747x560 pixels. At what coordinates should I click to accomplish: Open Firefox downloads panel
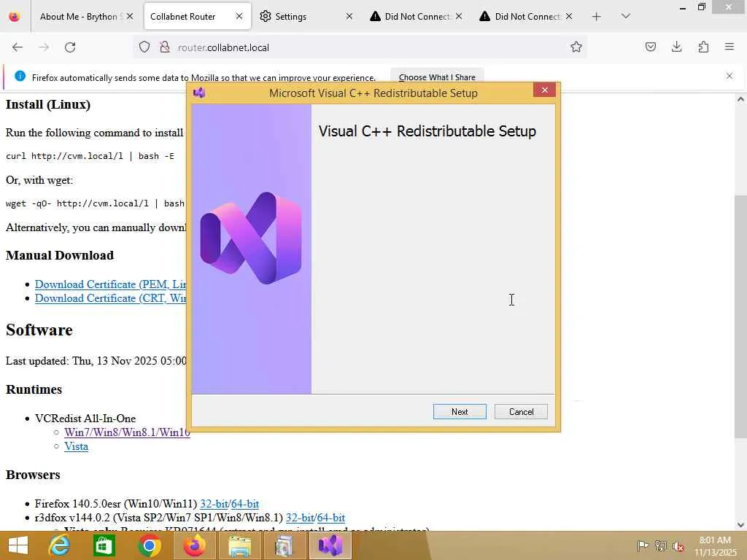point(676,47)
